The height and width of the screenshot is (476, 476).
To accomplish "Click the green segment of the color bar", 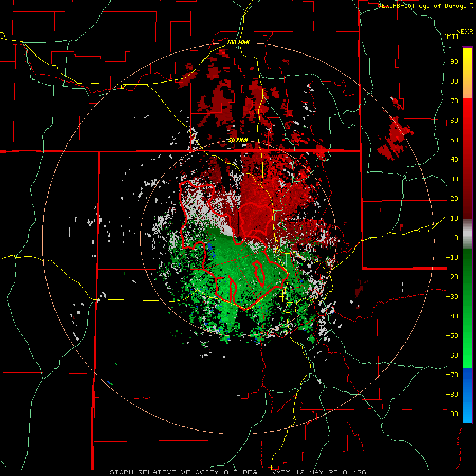I will [x=467, y=309].
